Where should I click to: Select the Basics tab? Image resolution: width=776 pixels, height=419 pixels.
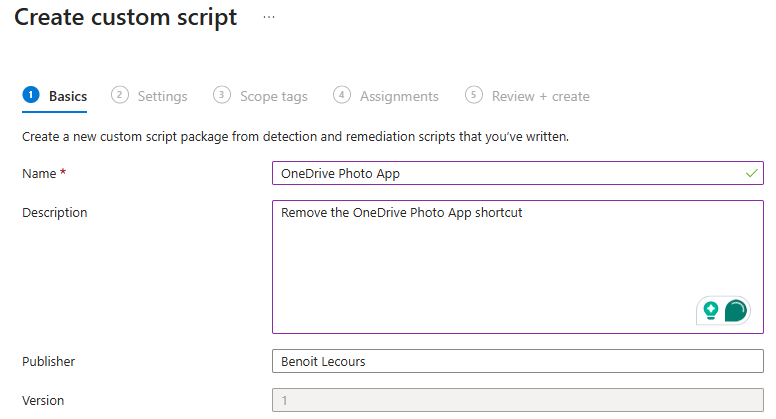click(x=55, y=96)
